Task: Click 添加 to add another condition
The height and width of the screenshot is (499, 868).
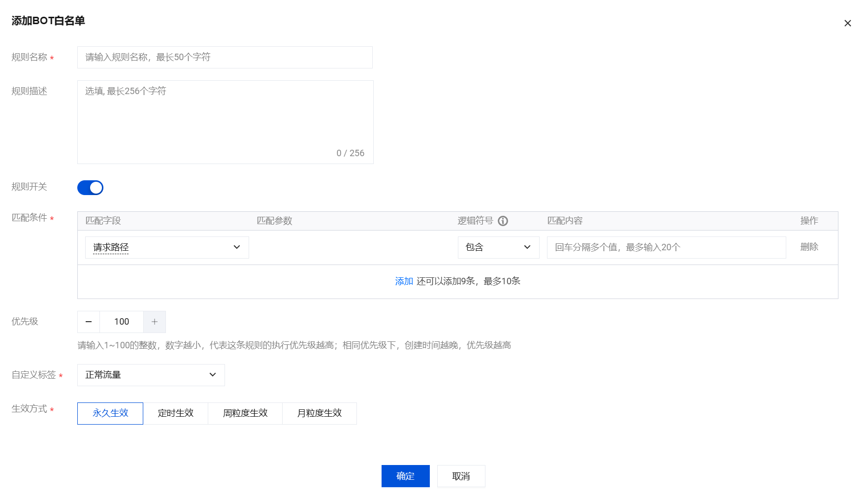Action: [404, 281]
